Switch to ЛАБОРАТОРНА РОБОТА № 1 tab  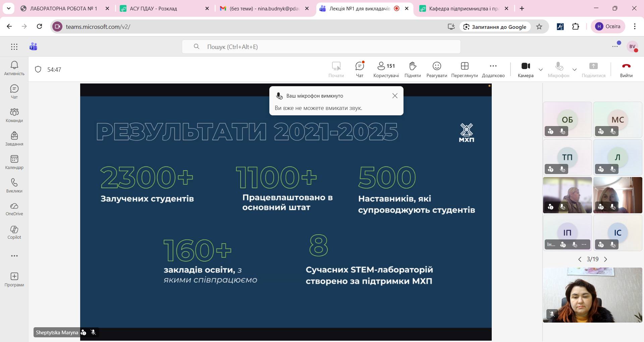point(63,9)
